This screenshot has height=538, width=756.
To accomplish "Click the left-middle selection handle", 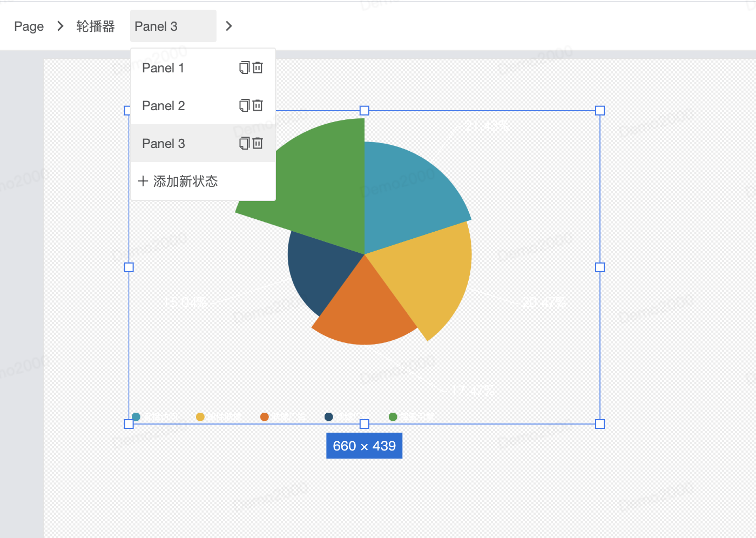I will 129,267.
